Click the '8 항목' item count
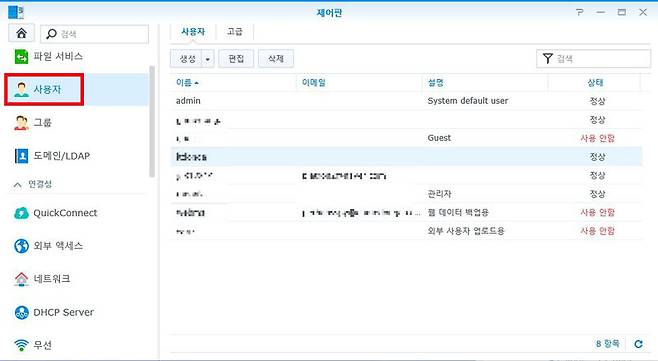This screenshot has height=361, width=658. click(607, 344)
